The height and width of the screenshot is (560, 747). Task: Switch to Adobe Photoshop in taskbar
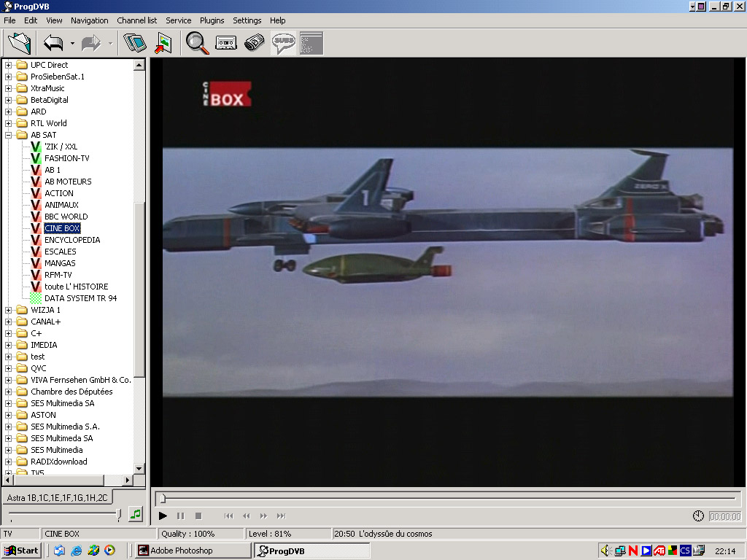(x=193, y=551)
